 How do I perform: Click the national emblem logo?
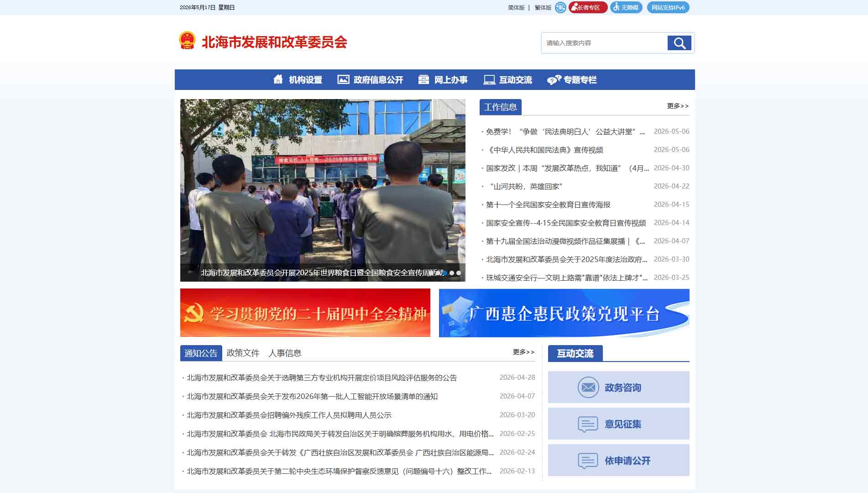(187, 41)
